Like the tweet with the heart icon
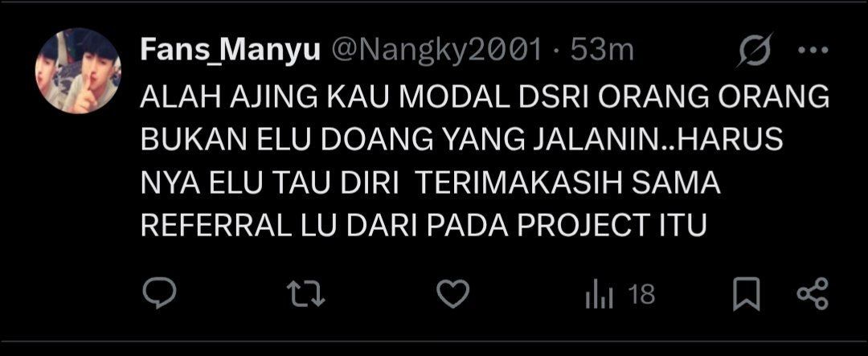Image resolution: width=868 pixels, height=356 pixels. tap(452, 293)
